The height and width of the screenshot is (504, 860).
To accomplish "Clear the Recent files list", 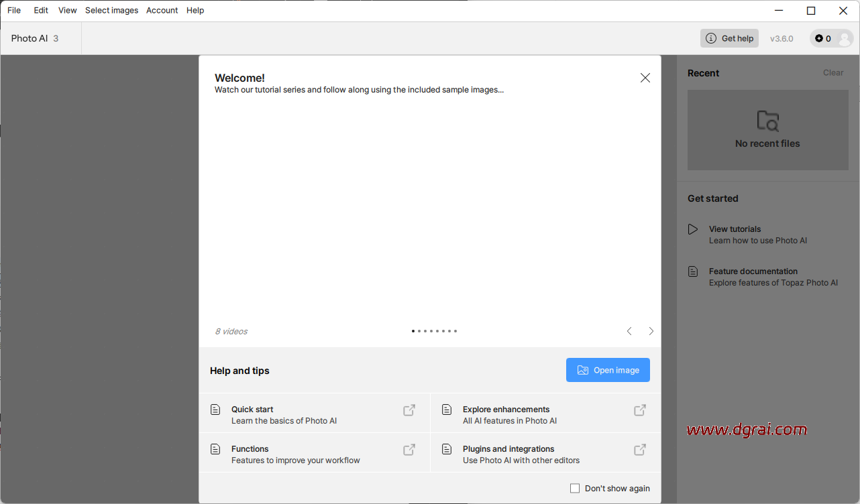I will point(833,73).
